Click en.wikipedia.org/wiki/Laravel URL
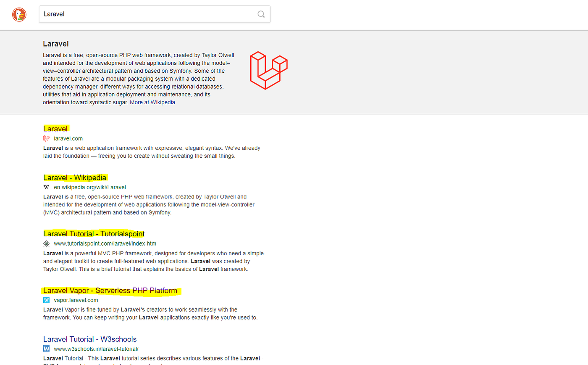The image size is (588, 365). [x=90, y=187]
